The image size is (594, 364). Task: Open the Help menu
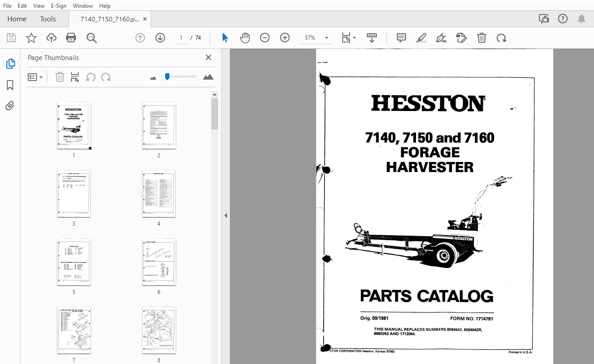click(x=105, y=6)
